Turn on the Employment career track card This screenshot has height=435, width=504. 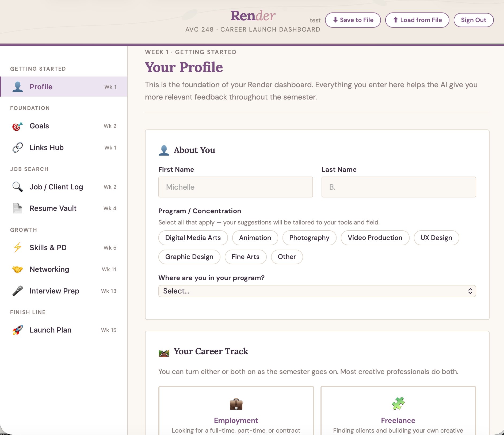click(236, 411)
